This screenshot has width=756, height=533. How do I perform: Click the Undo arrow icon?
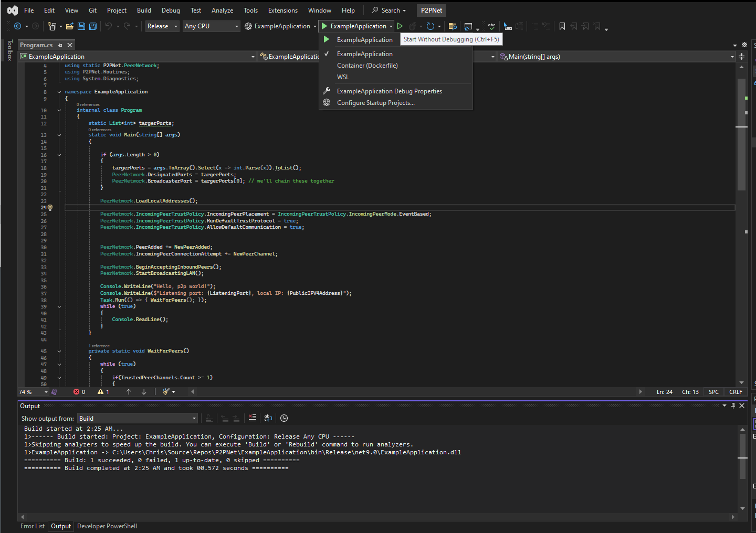(109, 26)
